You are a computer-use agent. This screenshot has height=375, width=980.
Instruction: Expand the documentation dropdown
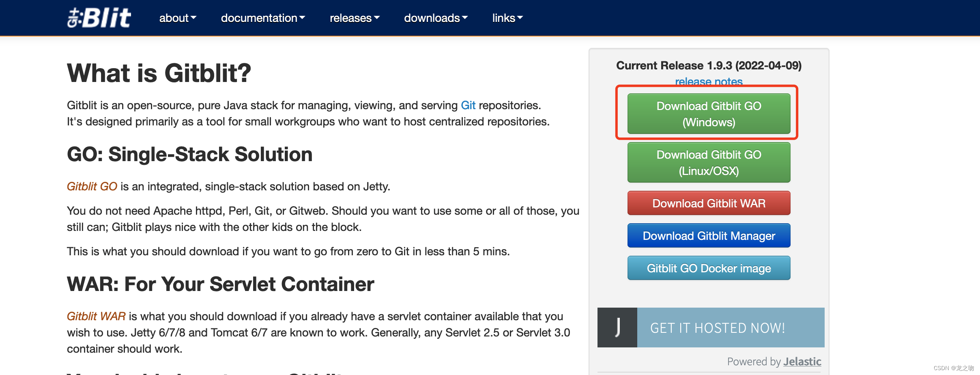click(x=262, y=18)
